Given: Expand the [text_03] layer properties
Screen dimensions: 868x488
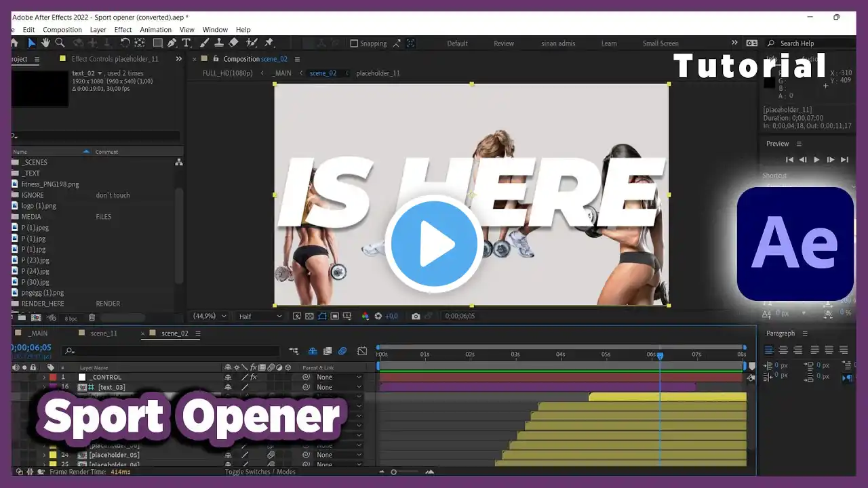Looking at the screenshot, I should [x=45, y=388].
